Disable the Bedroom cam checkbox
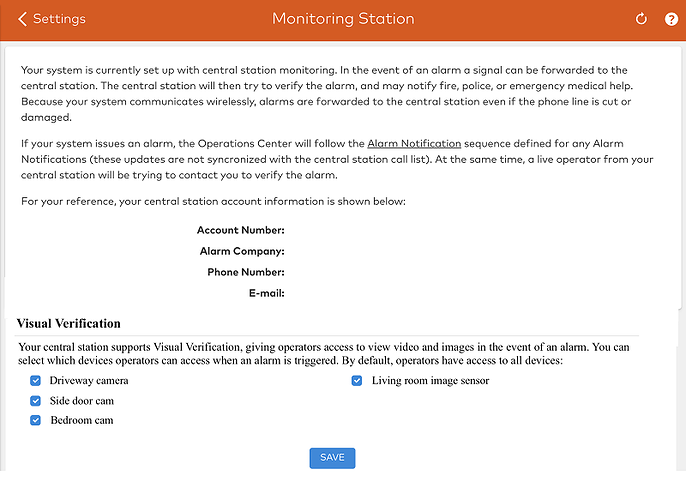This screenshot has width=686, height=500. (x=36, y=420)
